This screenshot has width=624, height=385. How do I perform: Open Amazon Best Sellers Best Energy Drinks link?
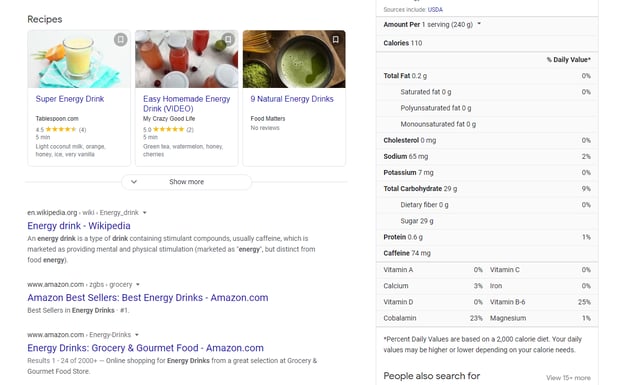148,297
